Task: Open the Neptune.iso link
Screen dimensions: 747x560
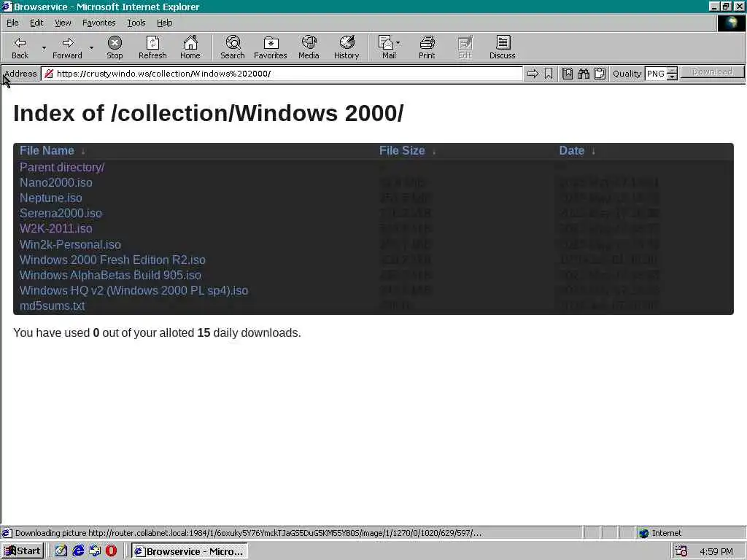Action: tap(50, 198)
